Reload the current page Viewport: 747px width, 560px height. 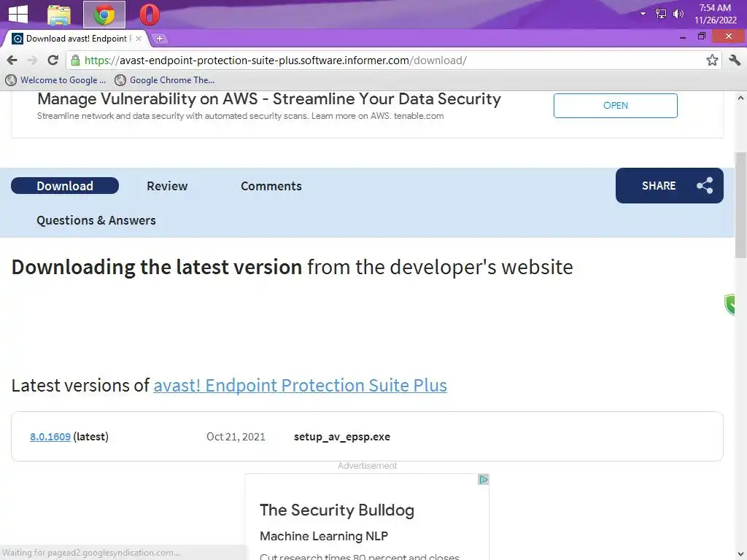[x=53, y=60]
